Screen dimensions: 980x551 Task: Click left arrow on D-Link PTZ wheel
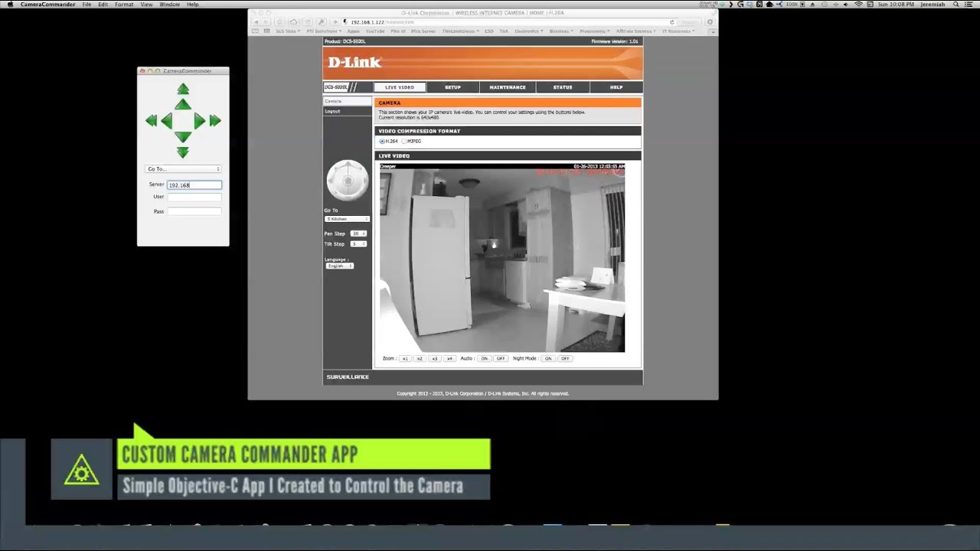[x=330, y=181]
